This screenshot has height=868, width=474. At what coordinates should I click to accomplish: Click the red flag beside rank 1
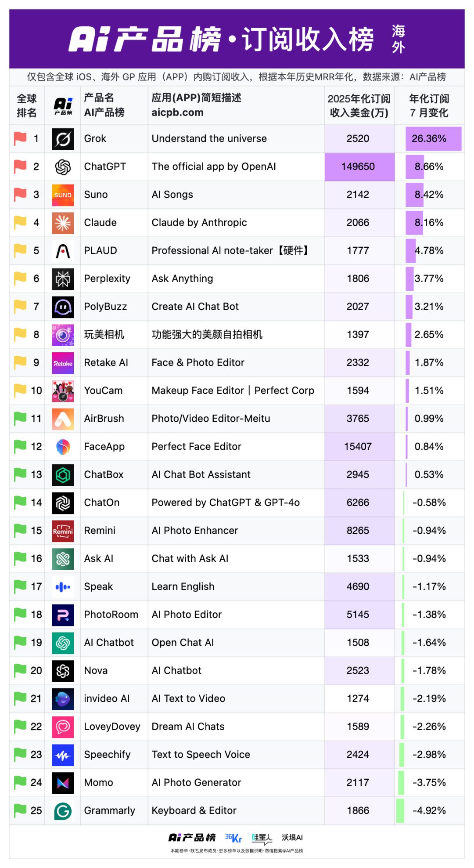pos(20,138)
